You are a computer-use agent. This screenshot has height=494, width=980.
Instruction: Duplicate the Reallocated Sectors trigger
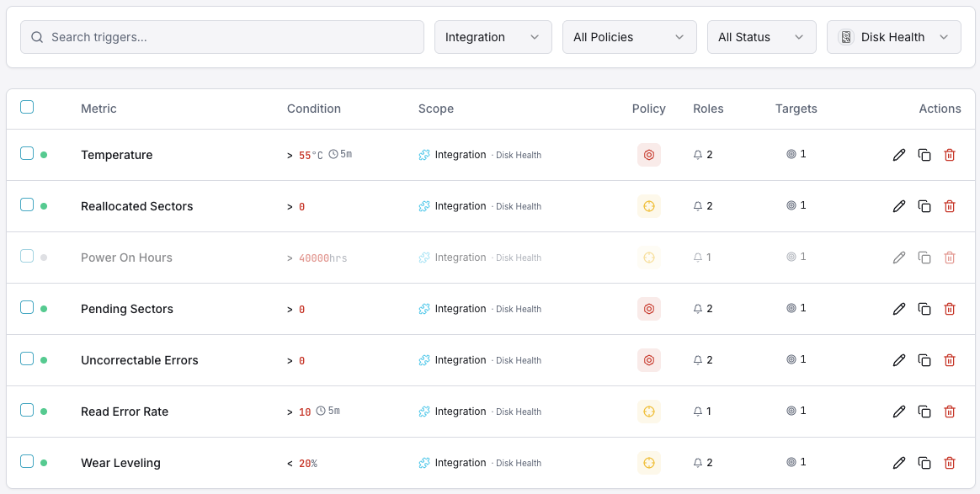924,206
